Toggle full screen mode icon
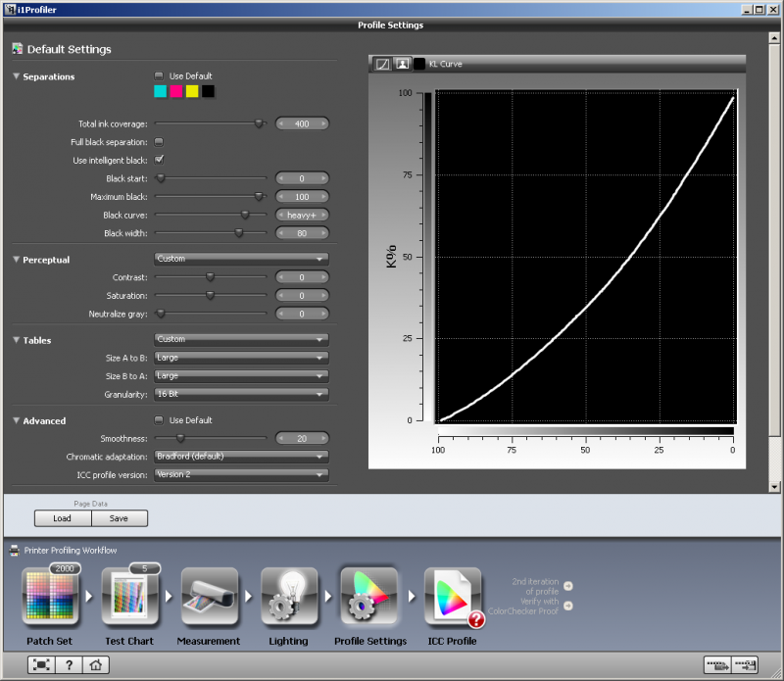This screenshot has width=784, height=681. click(x=41, y=665)
